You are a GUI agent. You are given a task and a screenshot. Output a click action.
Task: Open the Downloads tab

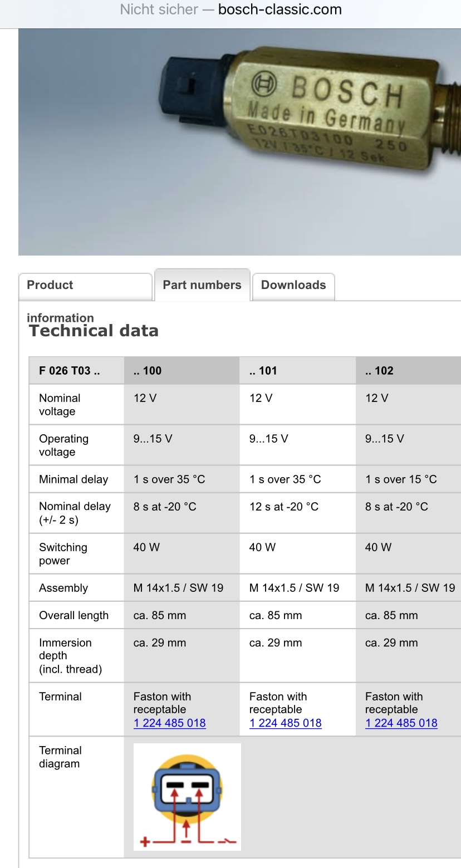click(x=293, y=286)
